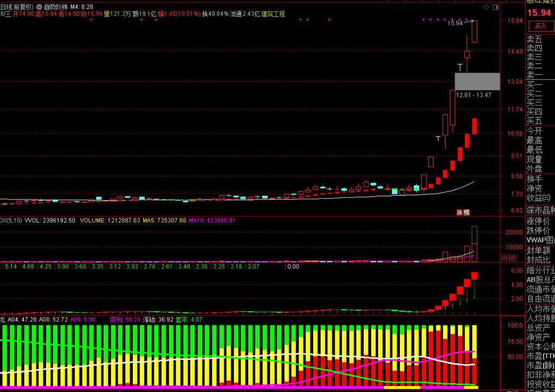Image resolution: width=555 pixels, height=392 pixels.
Task: Select the 卖五 order row
Action: 535,40
